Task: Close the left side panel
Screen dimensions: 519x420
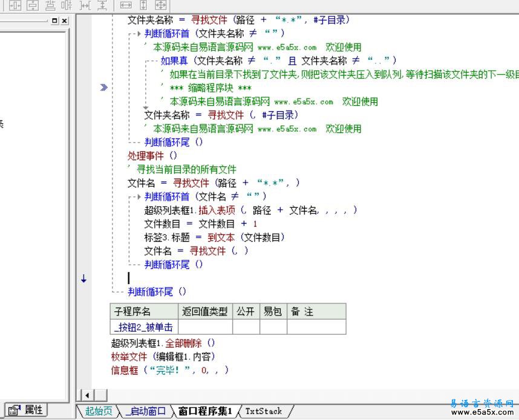Action: tap(65, 21)
